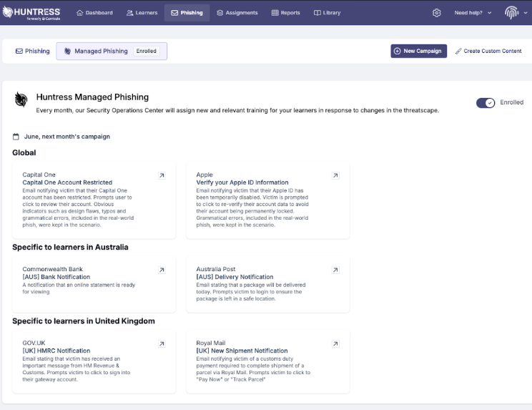The height and width of the screenshot is (410, 532).
Task: Click '[UK] HMRC Notification' title
Action: click(56, 351)
